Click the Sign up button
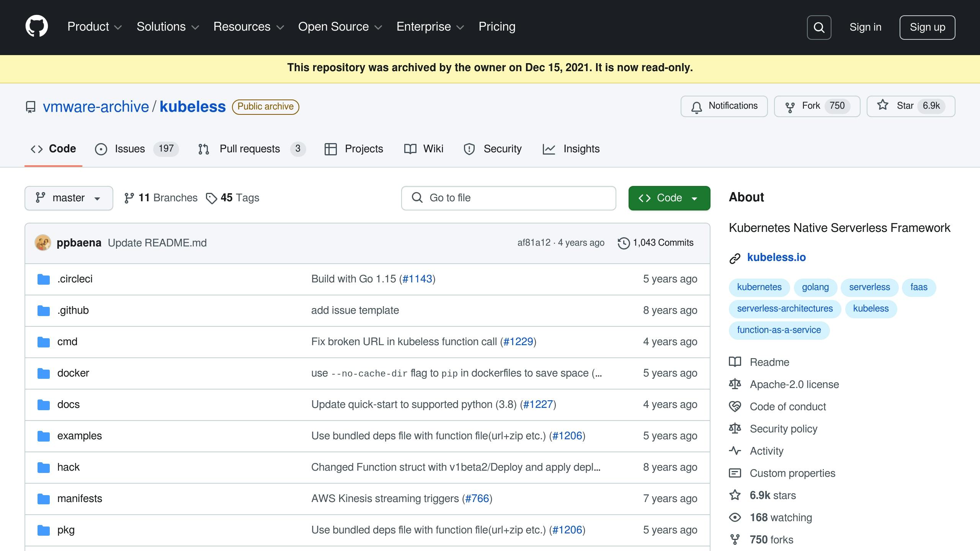 tap(927, 27)
